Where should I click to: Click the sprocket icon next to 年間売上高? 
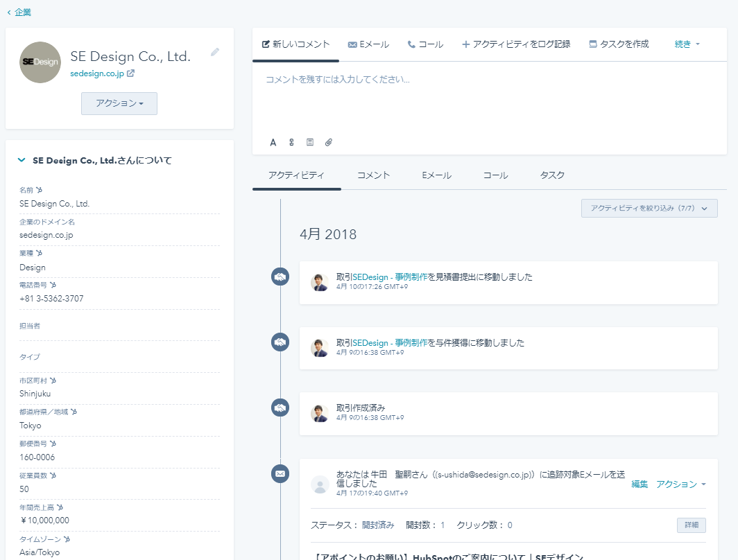(60, 507)
